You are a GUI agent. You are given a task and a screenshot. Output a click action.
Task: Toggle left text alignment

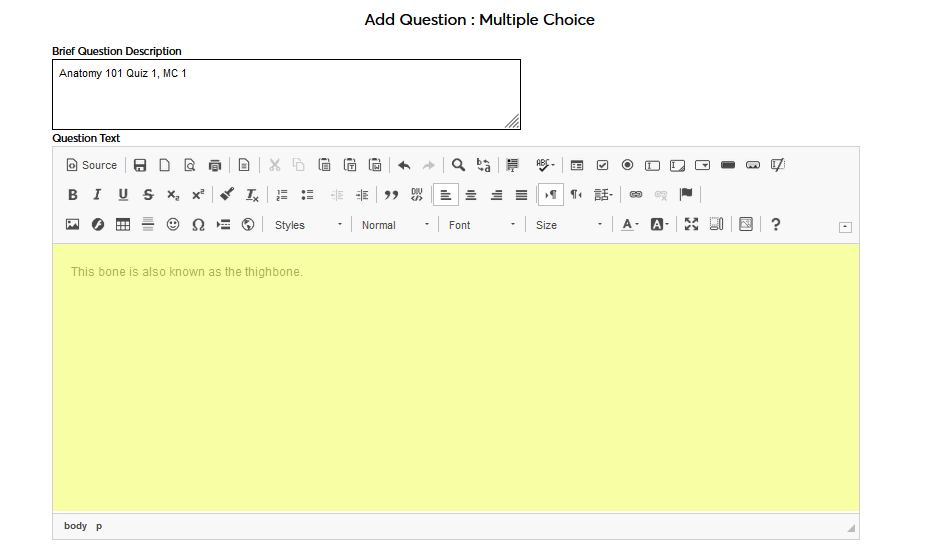tap(446, 195)
